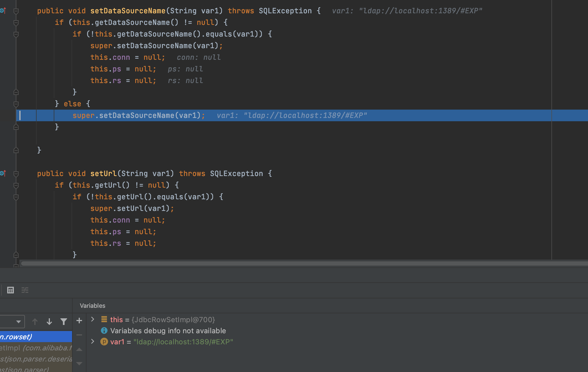Collapse the '} else {' block fold marker
The width and height of the screenshot is (588, 372).
[16, 104]
